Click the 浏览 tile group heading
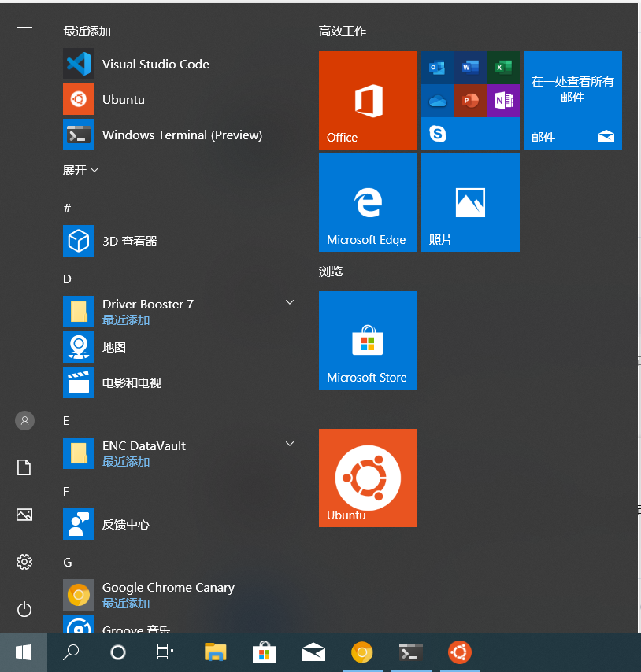 click(331, 271)
